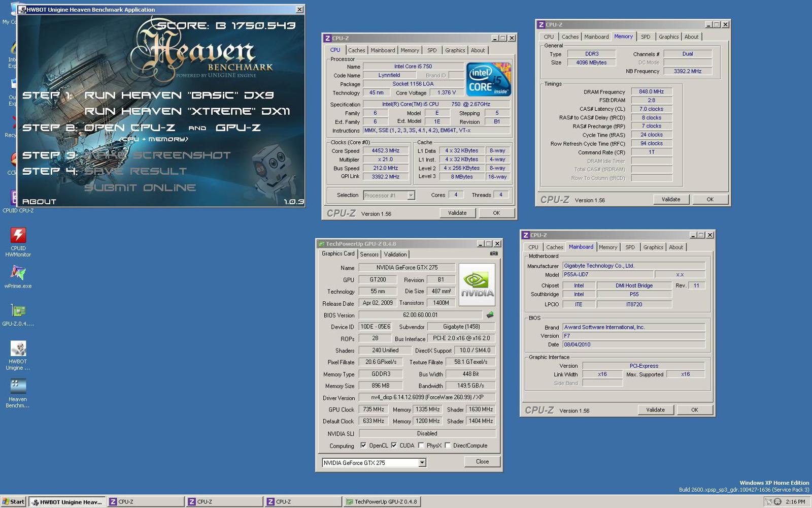Click the motherboard model P55A-UD7 field
The height and width of the screenshot is (508, 812).
[x=608, y=274]
